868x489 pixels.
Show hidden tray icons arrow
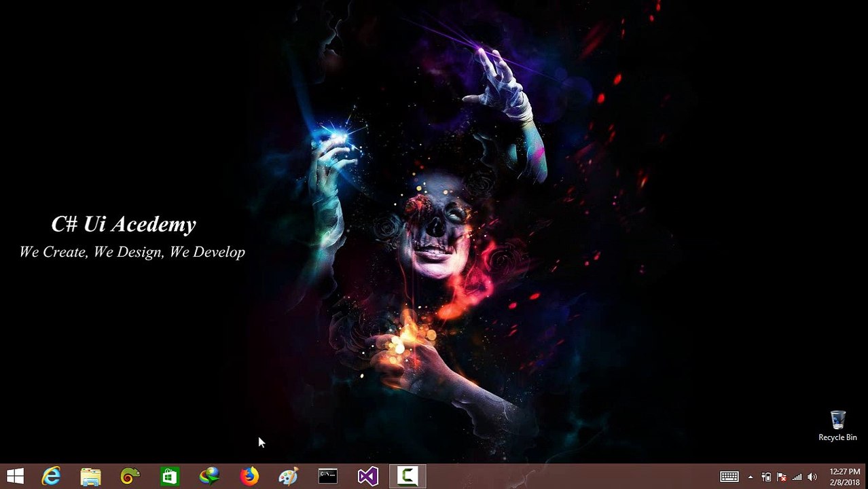pyautogui.click(x=751, y=477)
